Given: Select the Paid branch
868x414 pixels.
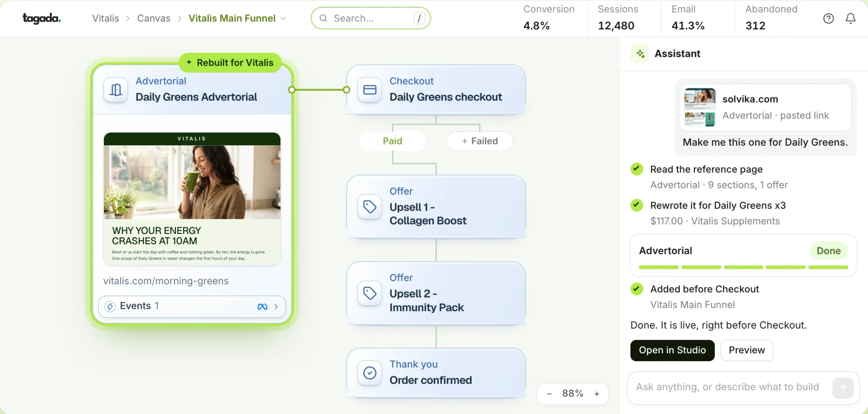Looking at the screenshot, I should 392,141.
